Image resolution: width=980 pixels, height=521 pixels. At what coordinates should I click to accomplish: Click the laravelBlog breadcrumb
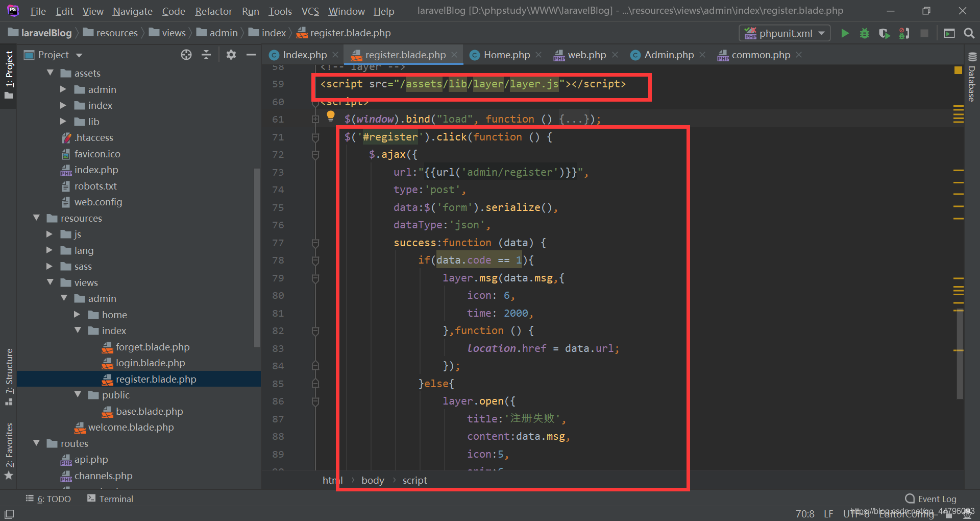40,33
